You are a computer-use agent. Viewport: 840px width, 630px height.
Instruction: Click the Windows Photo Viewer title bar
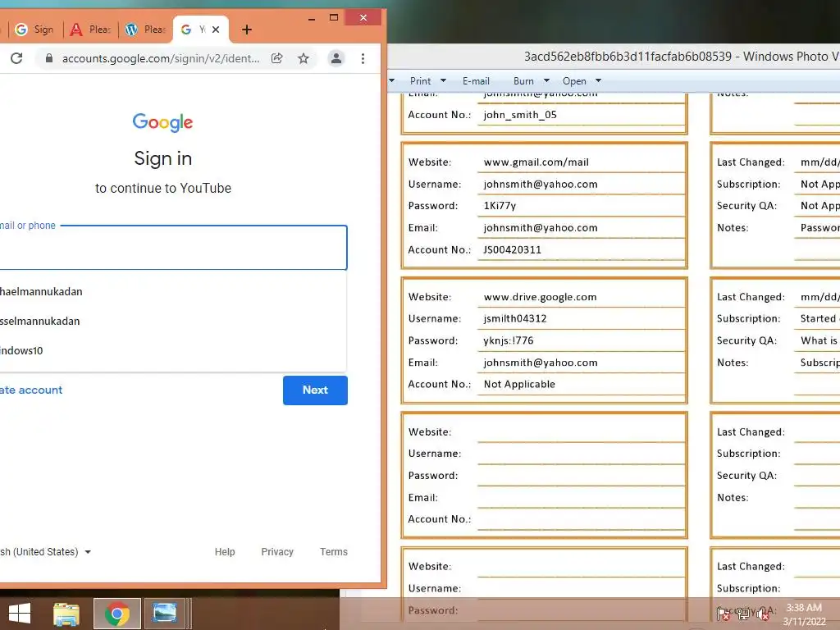pyautogui.click(x=614, y=57)
